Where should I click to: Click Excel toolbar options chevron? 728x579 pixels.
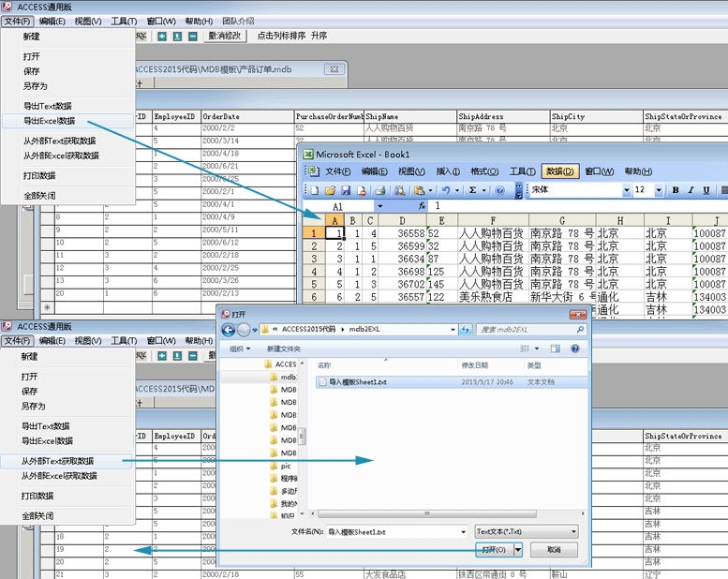(519, 190)
